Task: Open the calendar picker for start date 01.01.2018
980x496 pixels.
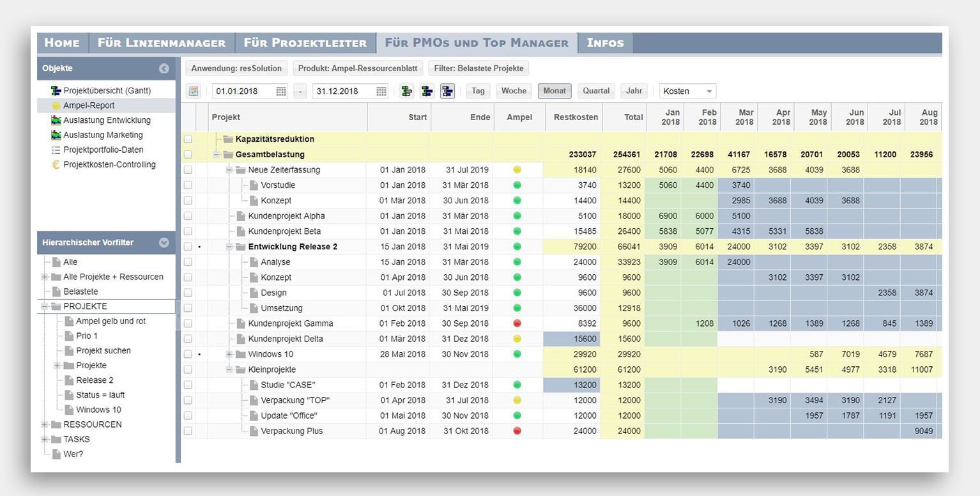Action: pyautogui.click(x=281, y=91)
